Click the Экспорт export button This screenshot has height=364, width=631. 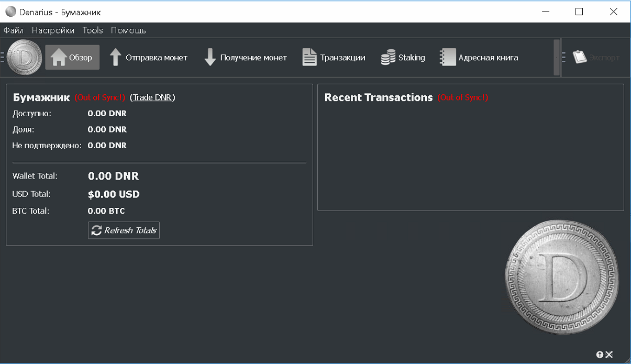[596, 58]
